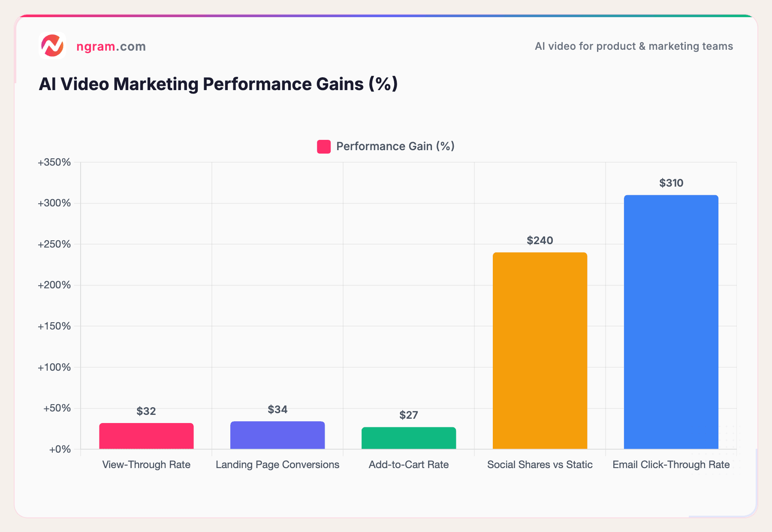The width and height of the screenshot is (772, 532).
Task: Select the Add-to-Cart Rate axis label
Action: coord(409,465)
